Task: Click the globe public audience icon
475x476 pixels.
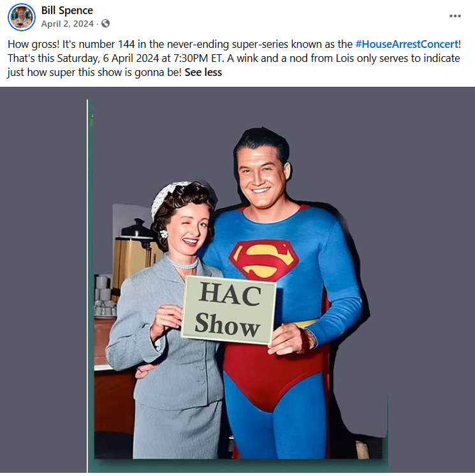Action: click(105, 24)
